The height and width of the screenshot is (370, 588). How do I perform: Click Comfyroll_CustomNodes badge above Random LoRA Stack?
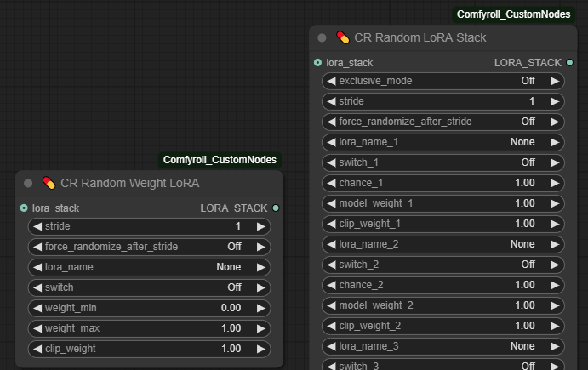(x=514, y=14)
